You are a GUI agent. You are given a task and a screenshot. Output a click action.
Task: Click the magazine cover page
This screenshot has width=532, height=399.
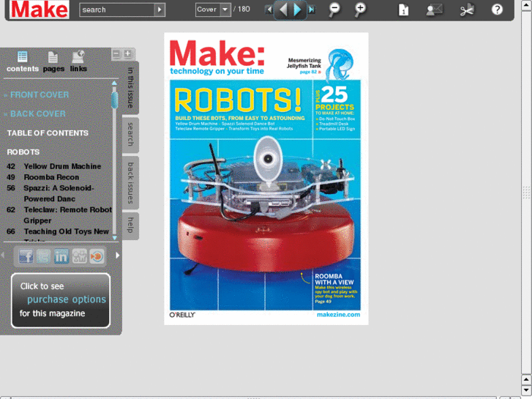pyautogui.click(x=266, y=179)
